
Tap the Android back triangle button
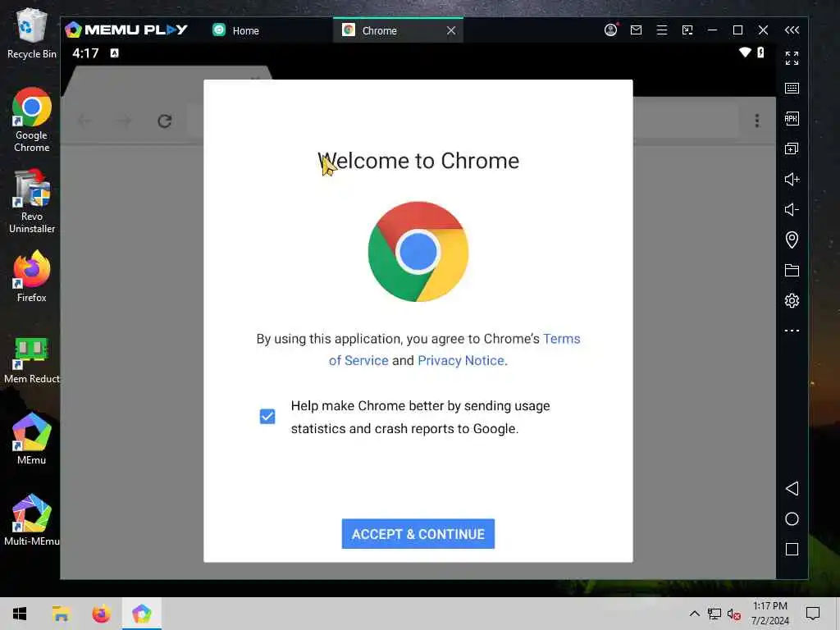pos(792,489)
